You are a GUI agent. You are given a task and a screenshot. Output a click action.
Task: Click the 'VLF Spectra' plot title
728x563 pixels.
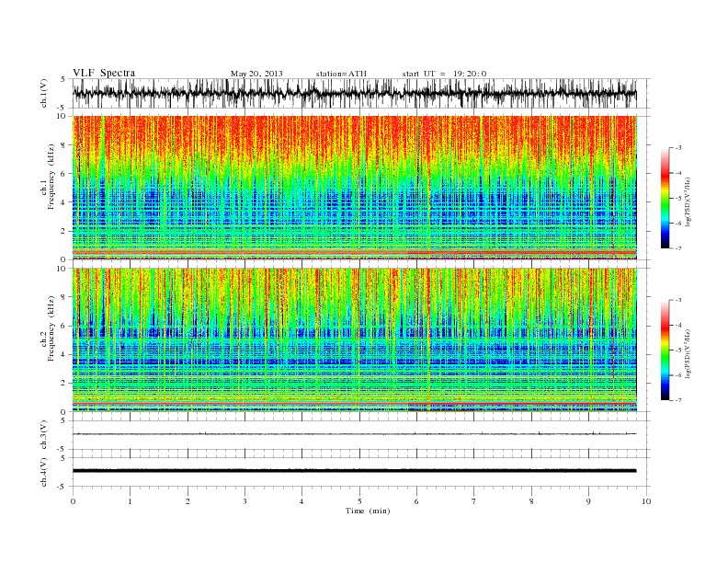(104, 73)
